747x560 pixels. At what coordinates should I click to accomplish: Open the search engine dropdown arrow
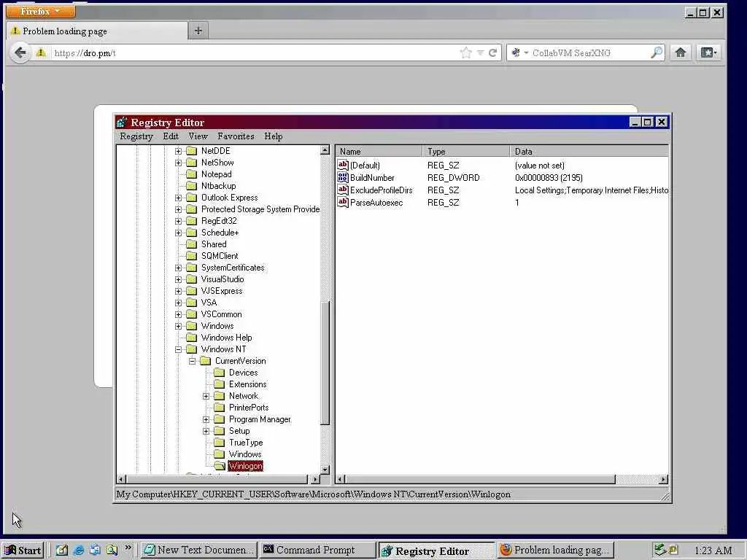pyautogui.click(x=526, y=52)
